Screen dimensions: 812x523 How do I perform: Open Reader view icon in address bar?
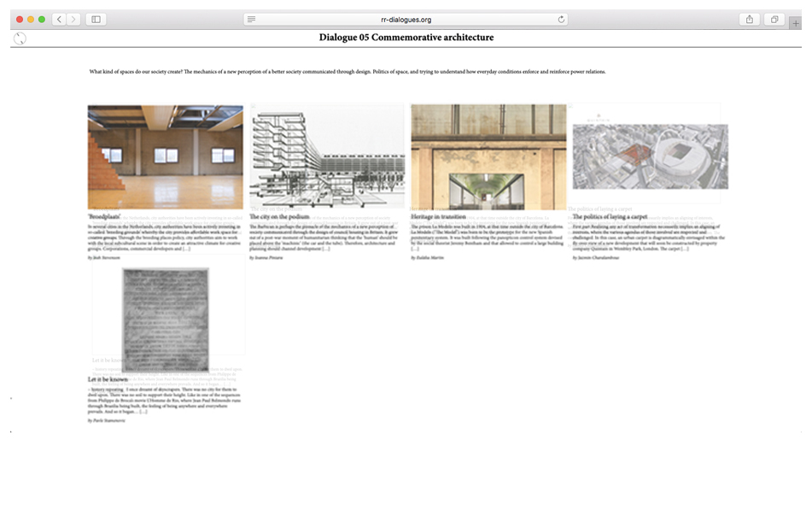[251, 19]
